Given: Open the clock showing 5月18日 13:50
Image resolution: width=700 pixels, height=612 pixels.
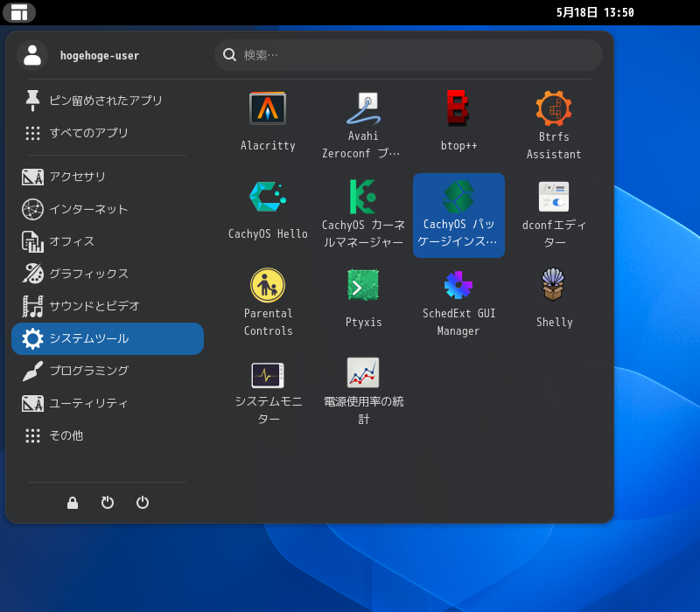Looking at the screenshot, I should tap(595, 12).
